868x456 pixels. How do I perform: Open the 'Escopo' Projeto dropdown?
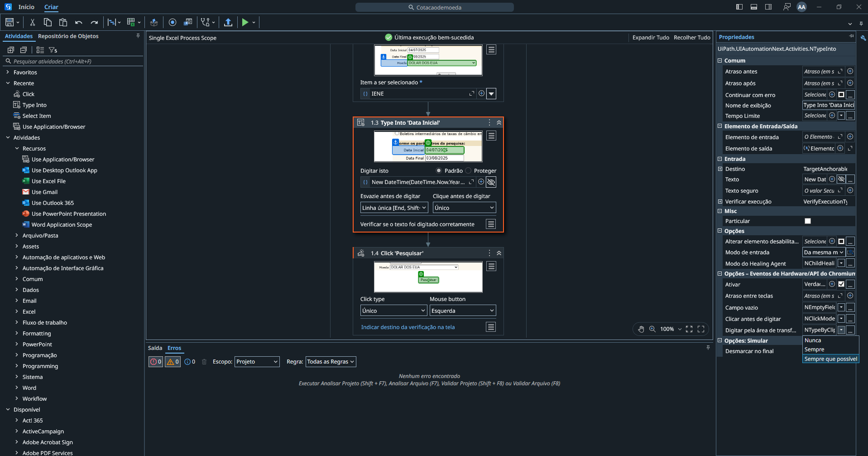click(x=257, y=362)
